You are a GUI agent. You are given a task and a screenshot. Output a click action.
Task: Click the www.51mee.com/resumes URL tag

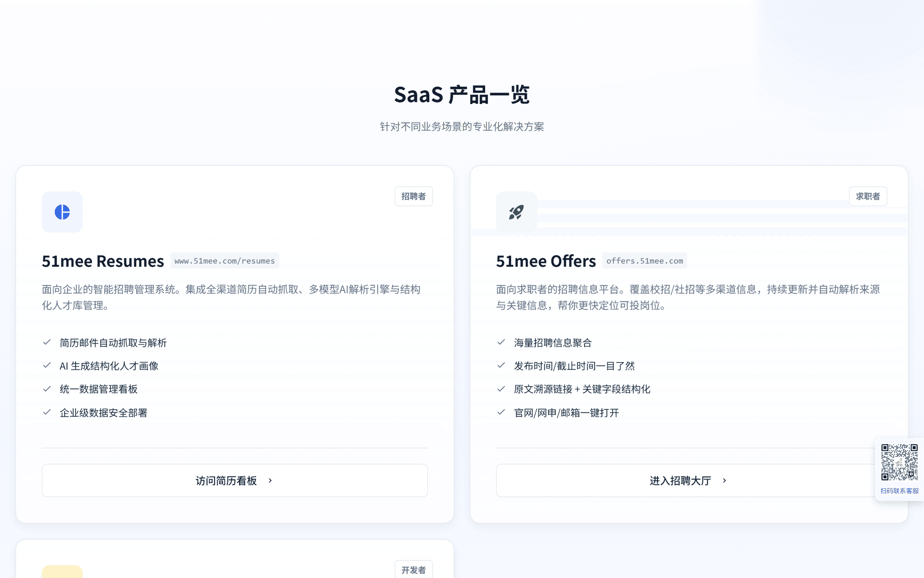point(225,261)
